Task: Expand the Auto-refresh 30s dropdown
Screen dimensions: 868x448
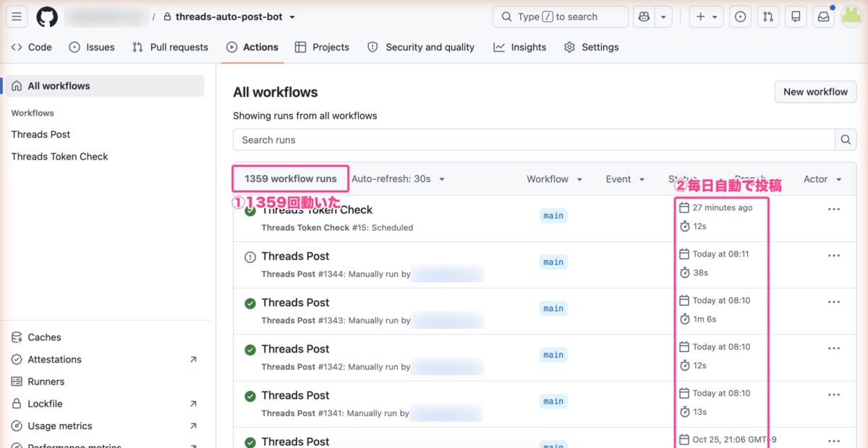Action: click(398, 179)
